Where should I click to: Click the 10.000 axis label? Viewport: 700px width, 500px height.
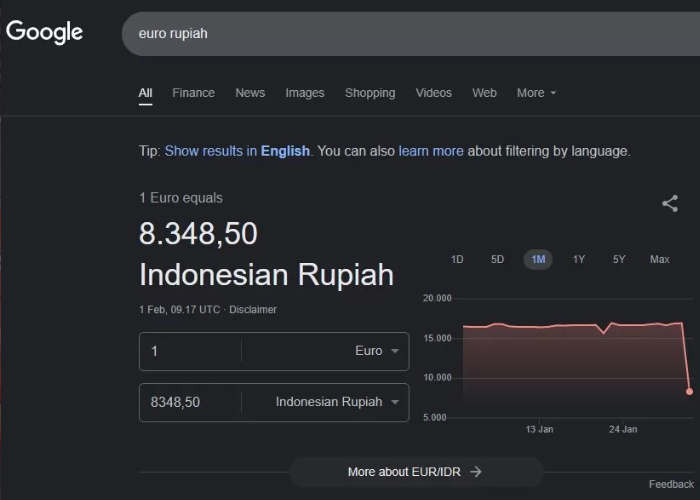coord(437,378)
